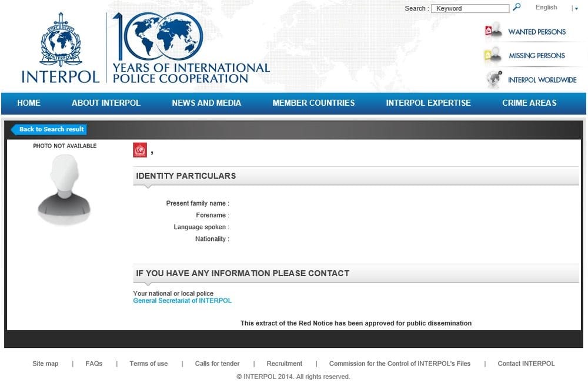
Task: Click the red notice badge icon
Action: tap(140, 150)
